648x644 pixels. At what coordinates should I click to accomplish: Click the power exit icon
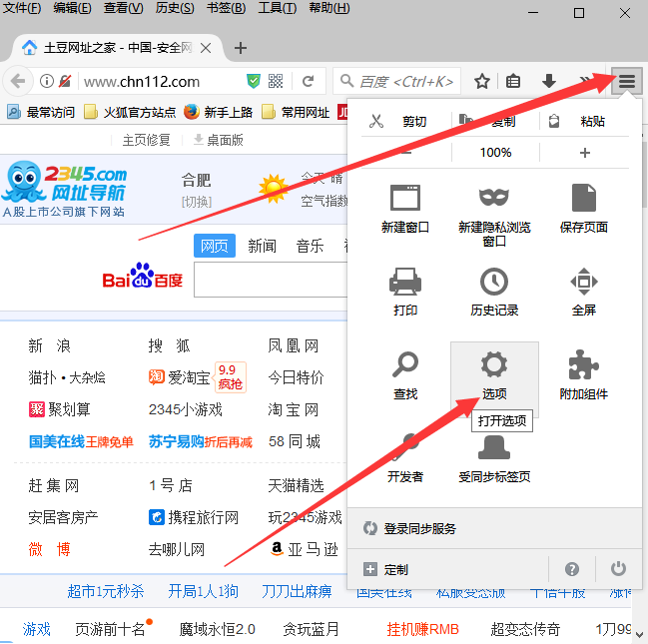coord(618,569)
